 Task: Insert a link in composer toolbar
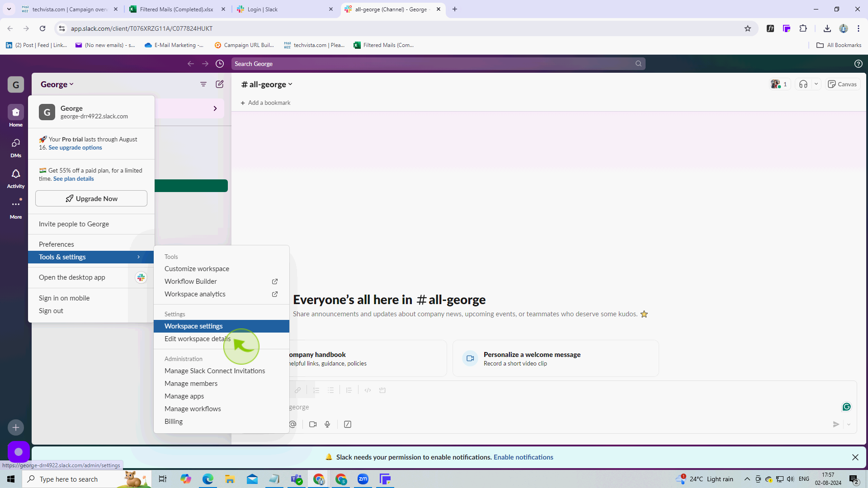click(297, 390)
